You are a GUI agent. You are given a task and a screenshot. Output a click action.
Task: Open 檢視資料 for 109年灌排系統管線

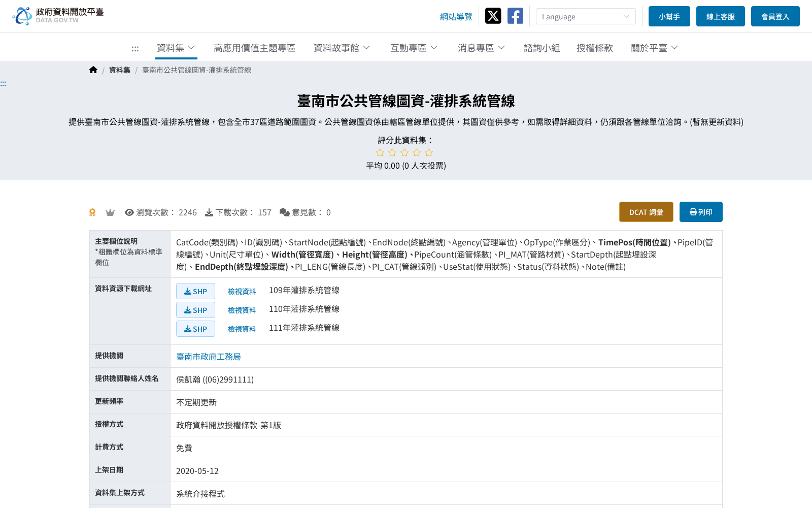coord(242,291)
